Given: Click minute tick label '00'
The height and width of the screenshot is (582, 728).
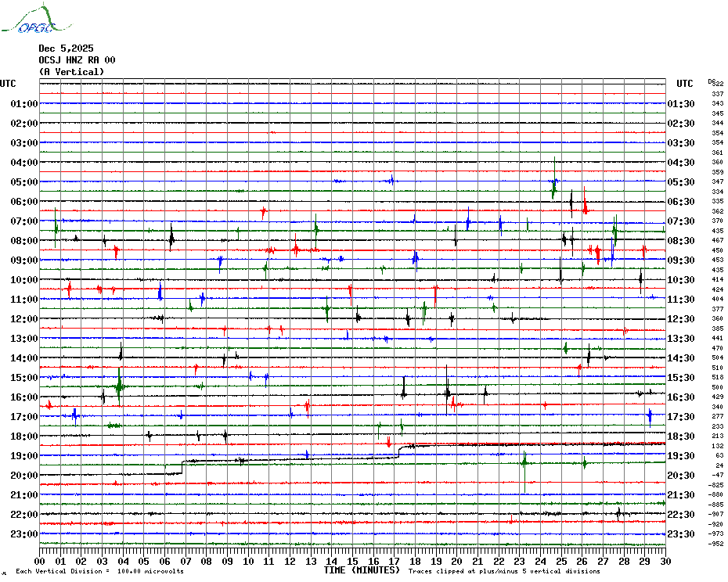Looking at the screenshot, I should [x=39, y=561].
